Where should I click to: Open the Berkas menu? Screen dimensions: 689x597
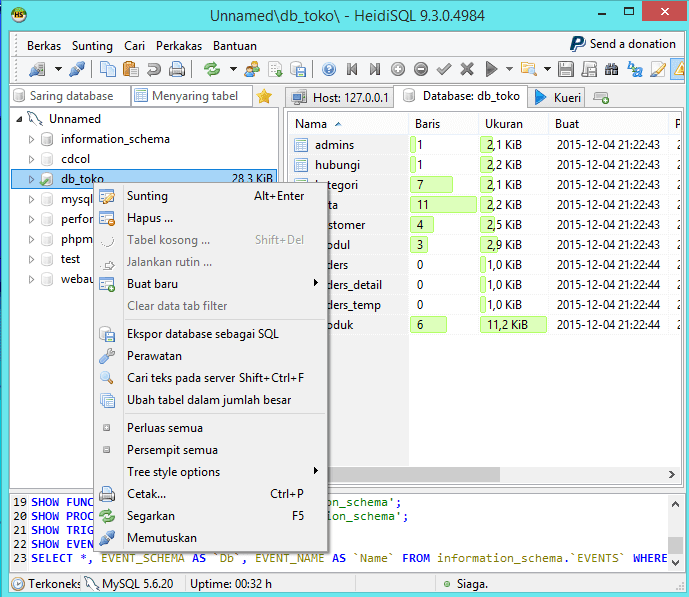pyautogui.click(x=44, y=46)
